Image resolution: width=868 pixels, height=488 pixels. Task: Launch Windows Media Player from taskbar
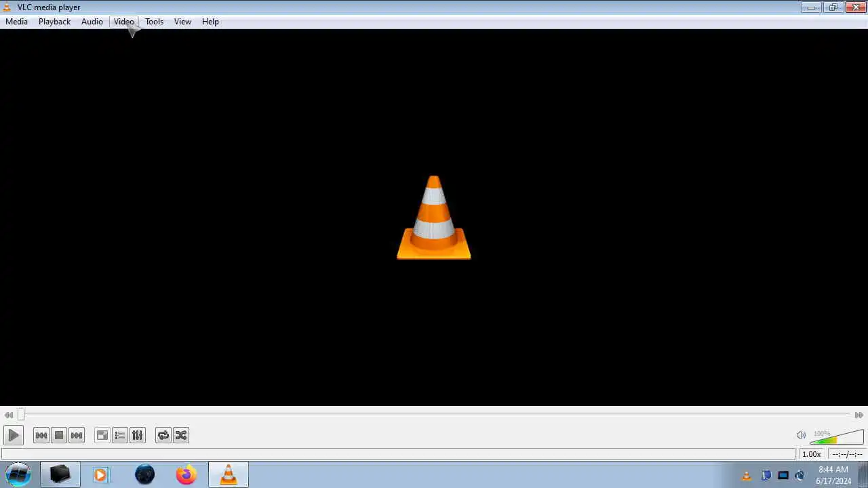click(101, 474)
